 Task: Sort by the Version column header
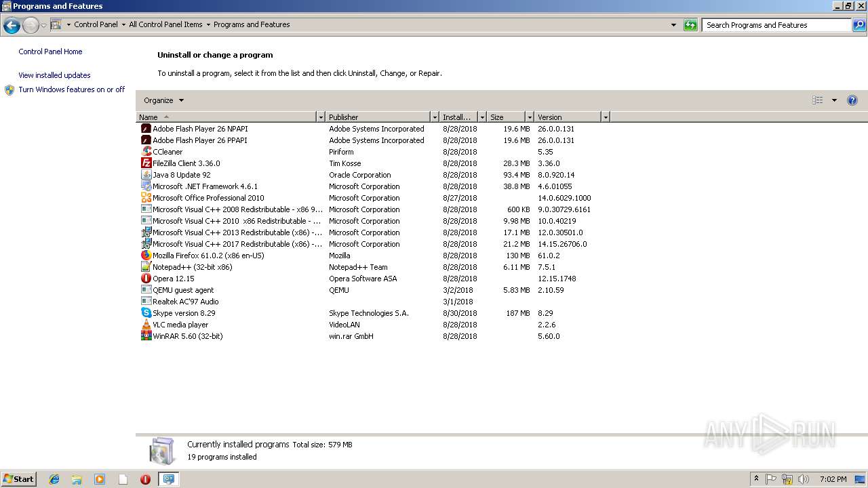(x=568, y=117)
